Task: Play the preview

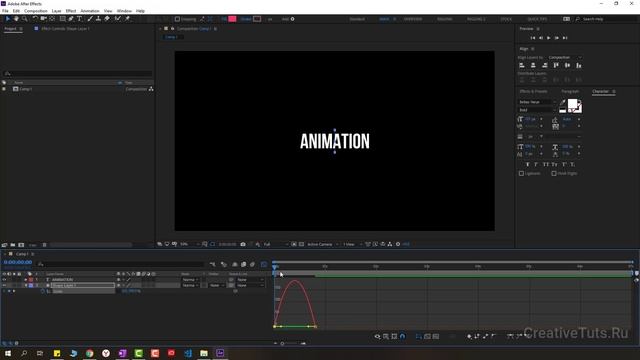Action: 549,38
